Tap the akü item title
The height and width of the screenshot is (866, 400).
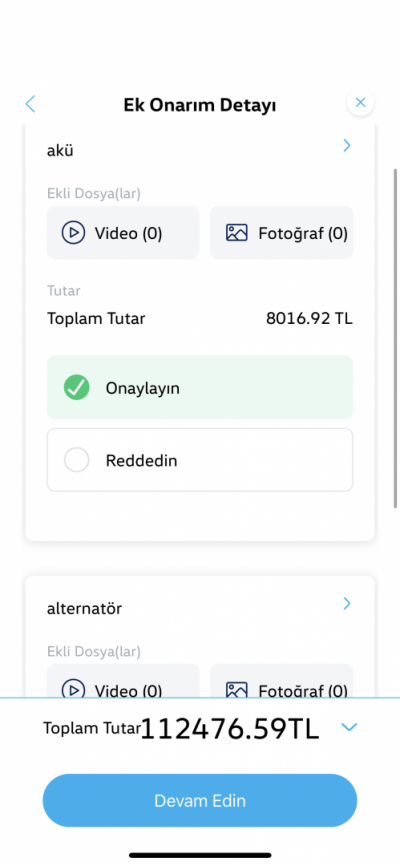(x=60, y=151)
